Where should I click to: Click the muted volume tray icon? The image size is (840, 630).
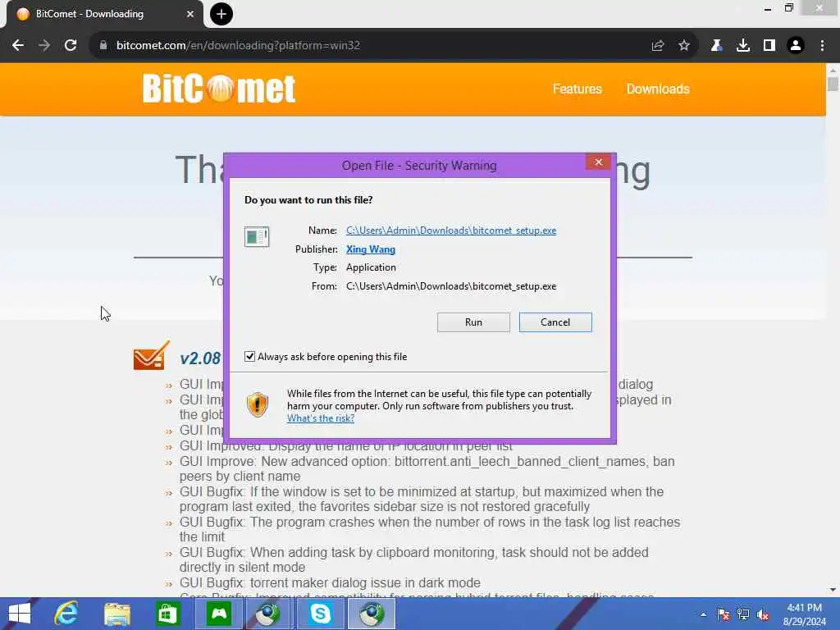coord(763,614)
